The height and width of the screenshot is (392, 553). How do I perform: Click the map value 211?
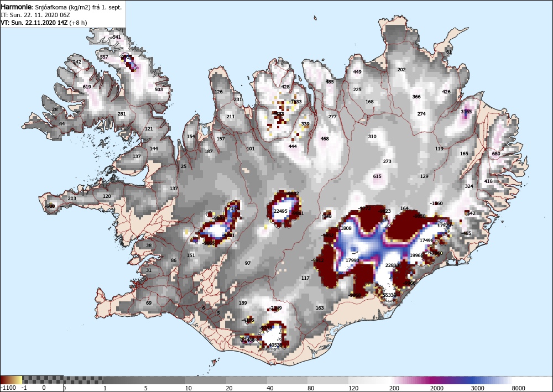pos(231,117)
